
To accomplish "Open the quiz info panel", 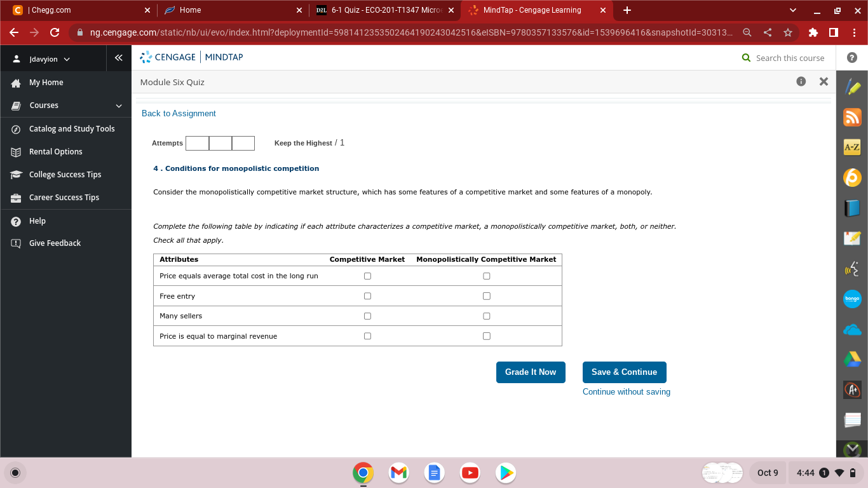I will pos(801,81).
